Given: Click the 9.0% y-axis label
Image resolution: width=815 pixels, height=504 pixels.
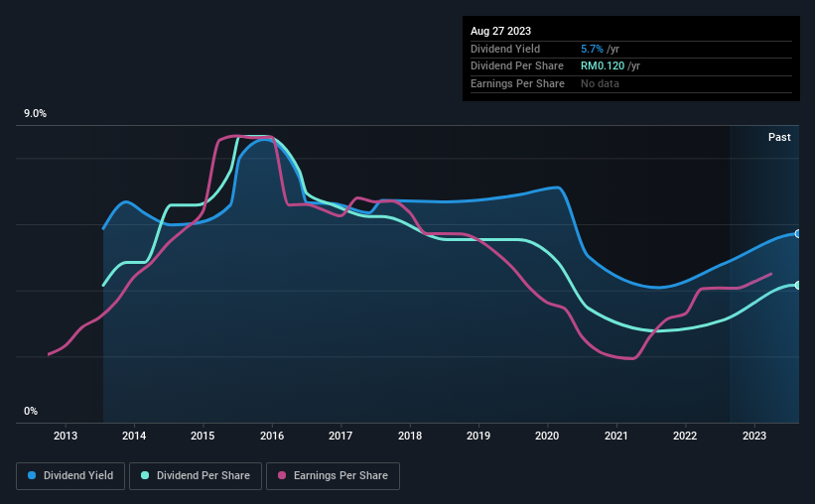Looking at the screenshot, I should [x=35, y=113].
